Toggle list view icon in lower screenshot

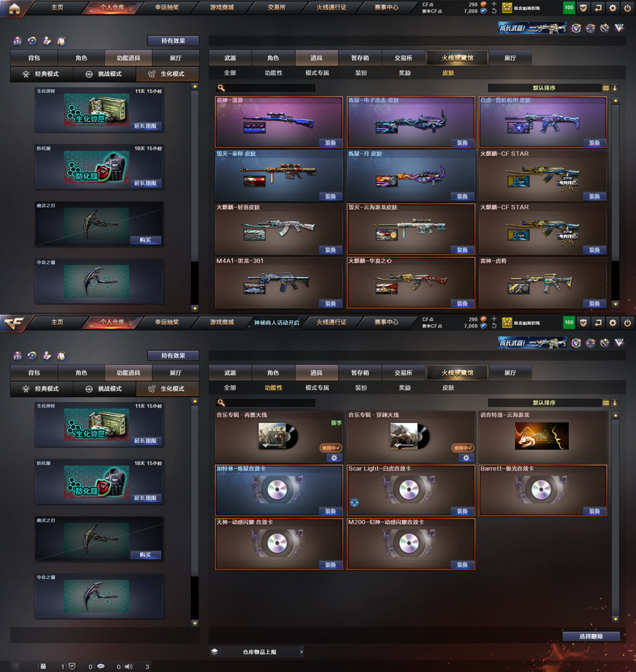(x=606, y=403)
